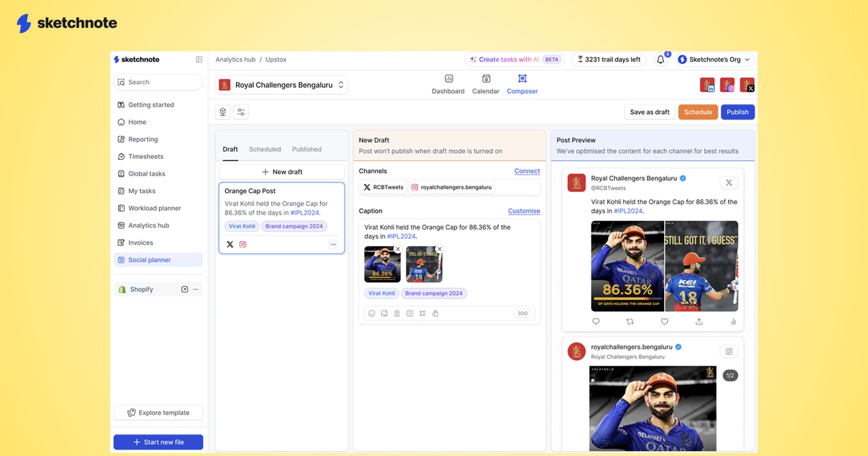This screenshot has height=456, width=868.
Task: Click Instagram icon on Orange Cap Post card
Action: (243, 245)
